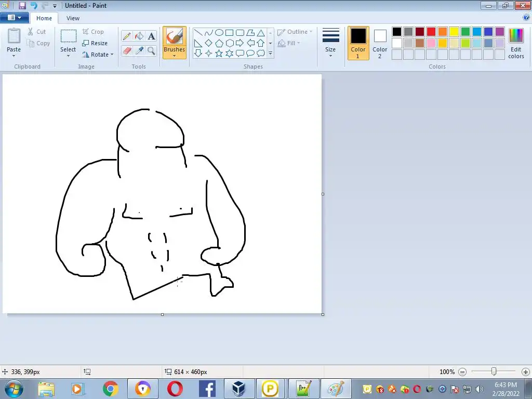532x399 pixels.
Task: Open the Windows Start menu
Action: [14, 389]
